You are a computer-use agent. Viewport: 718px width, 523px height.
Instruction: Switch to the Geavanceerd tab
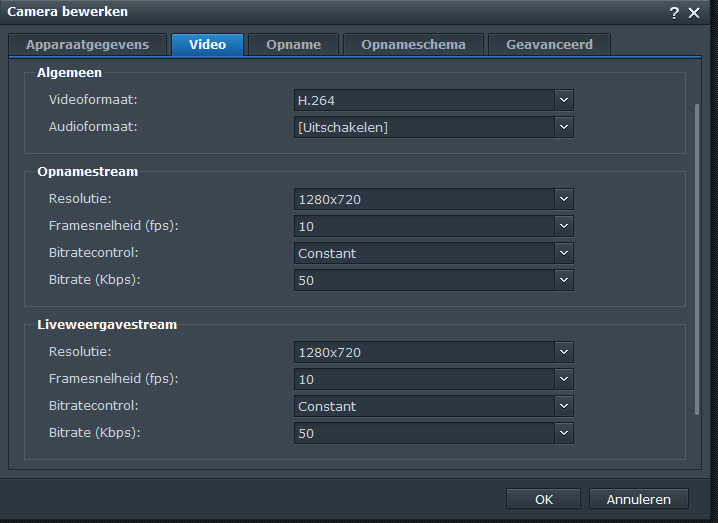tap(549, 45)
